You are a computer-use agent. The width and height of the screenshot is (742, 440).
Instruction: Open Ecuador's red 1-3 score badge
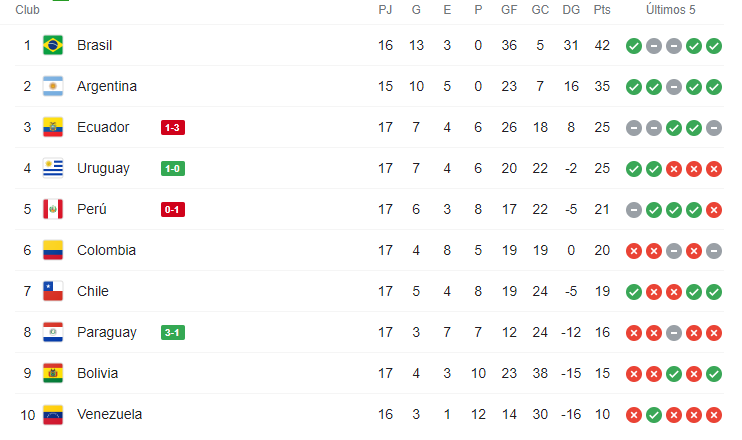172,127
